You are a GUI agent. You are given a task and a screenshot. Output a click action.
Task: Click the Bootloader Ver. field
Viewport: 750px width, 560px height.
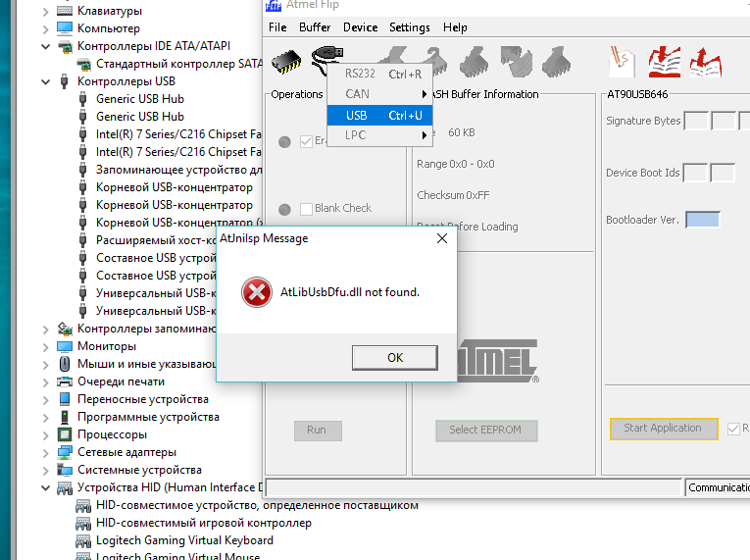pos(703,220)
